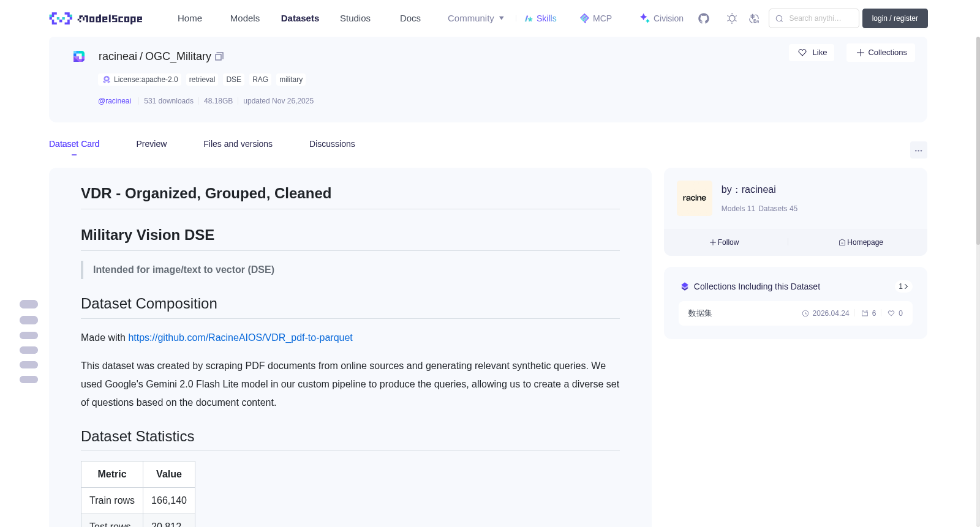Click the DSE tag
Image resolution: width=980 pixels, height=527 pixels.
point(234,80)
